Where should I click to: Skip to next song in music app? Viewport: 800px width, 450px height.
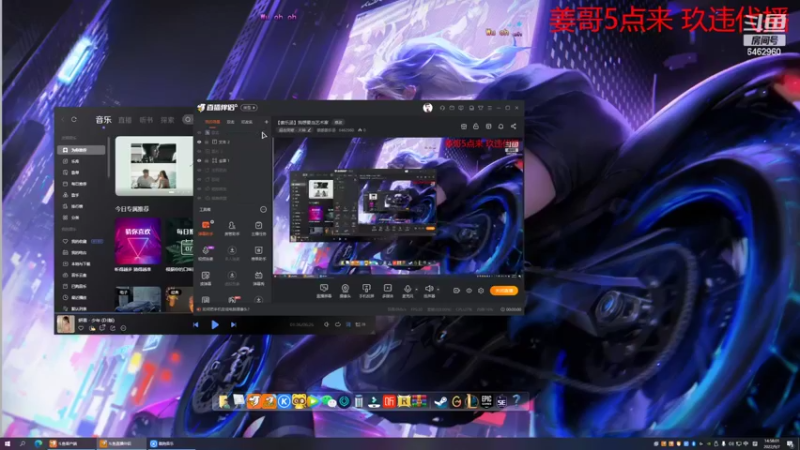(233, 324)
